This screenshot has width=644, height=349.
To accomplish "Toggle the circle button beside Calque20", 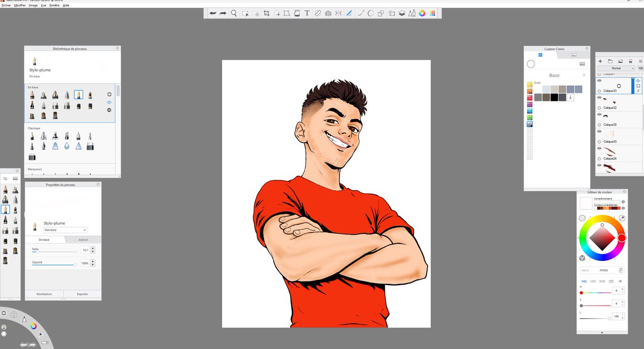I will tap(599, 142).
